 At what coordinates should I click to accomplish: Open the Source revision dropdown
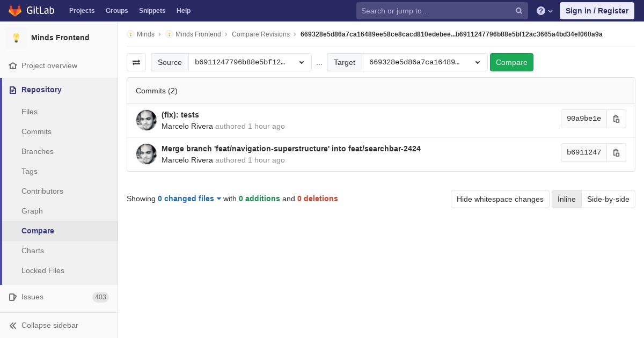click(x=250, y=62)
